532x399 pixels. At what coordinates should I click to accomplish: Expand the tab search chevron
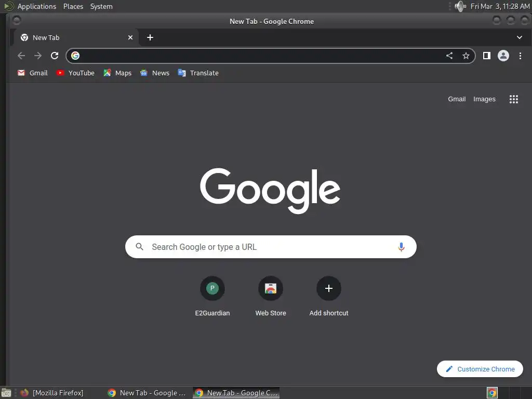[520, 37]
